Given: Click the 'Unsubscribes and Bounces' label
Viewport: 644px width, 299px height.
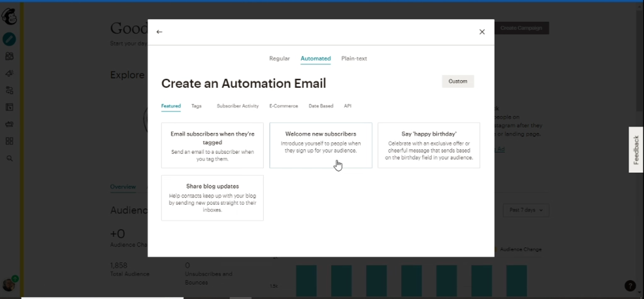Looking at the screenshot, I should pos(209,278).
